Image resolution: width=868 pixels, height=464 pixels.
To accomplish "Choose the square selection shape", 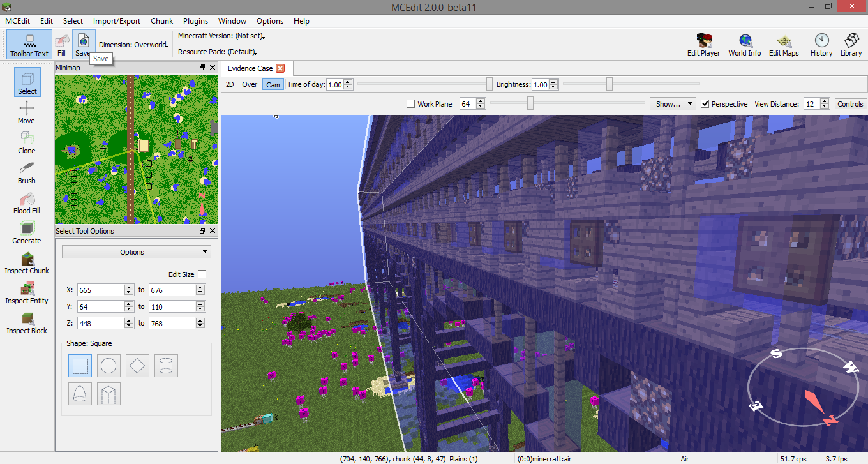I will (x=80, y=366).
